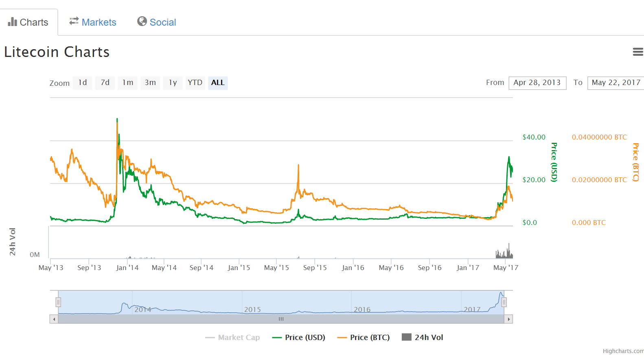Screen dimensions: 644x362
Task: Open the Highcharts.com credit link
Action: coord(623,351)
